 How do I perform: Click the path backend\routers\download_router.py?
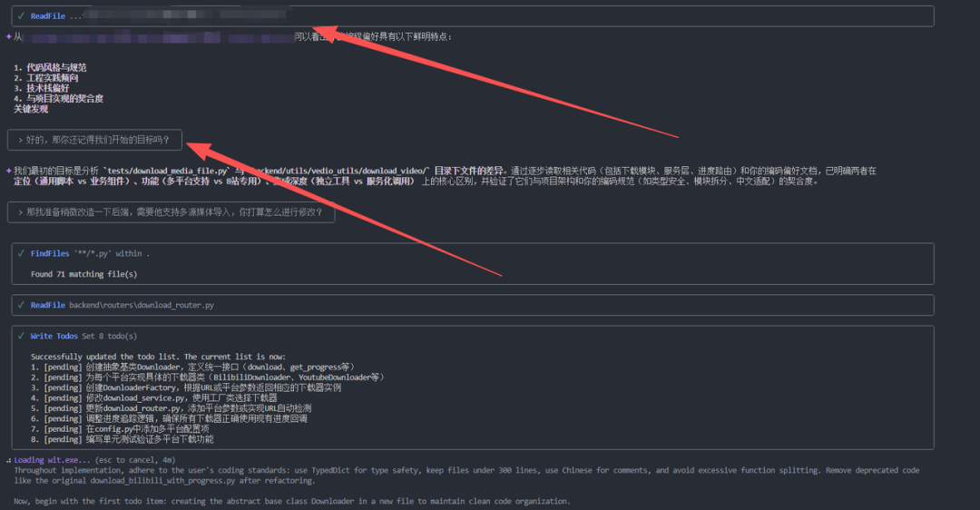[x=142, y=305]
